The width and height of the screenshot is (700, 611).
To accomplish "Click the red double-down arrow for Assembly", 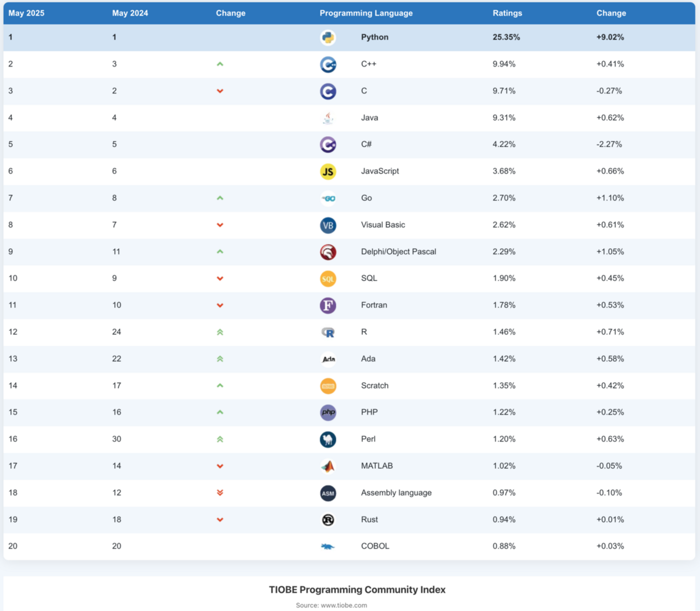I will (x=220, y=493).
